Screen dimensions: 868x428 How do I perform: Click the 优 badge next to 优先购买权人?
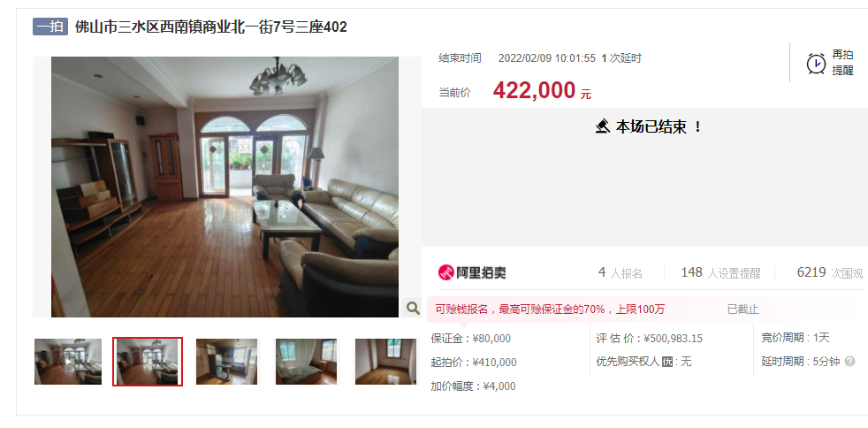[x=667, y=362]
